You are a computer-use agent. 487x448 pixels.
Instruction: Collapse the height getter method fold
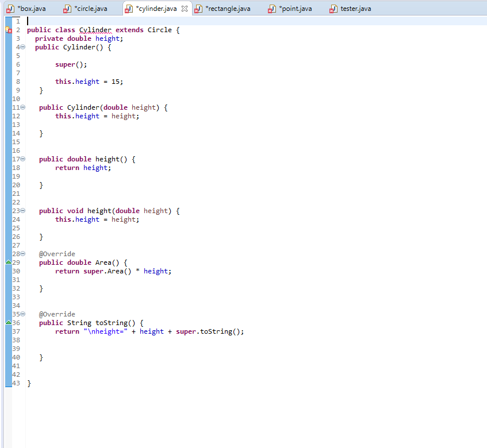coord(21,159)
